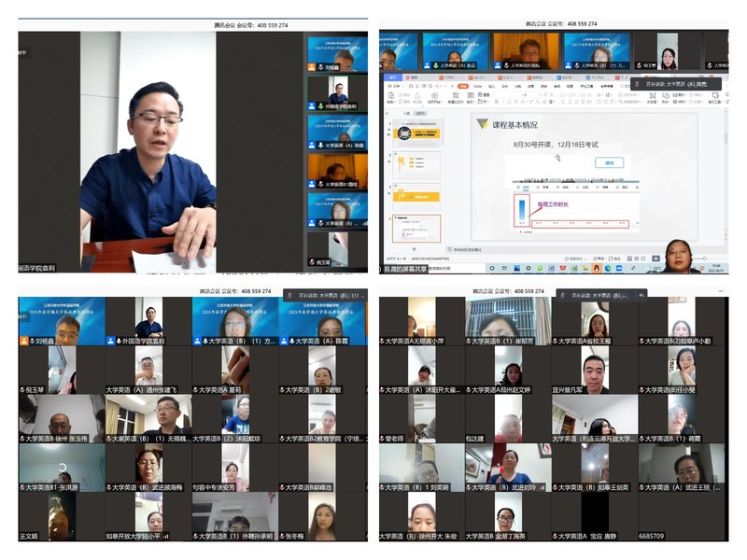Select the 大学英语B郭峰池 video tile

point(322,468)
